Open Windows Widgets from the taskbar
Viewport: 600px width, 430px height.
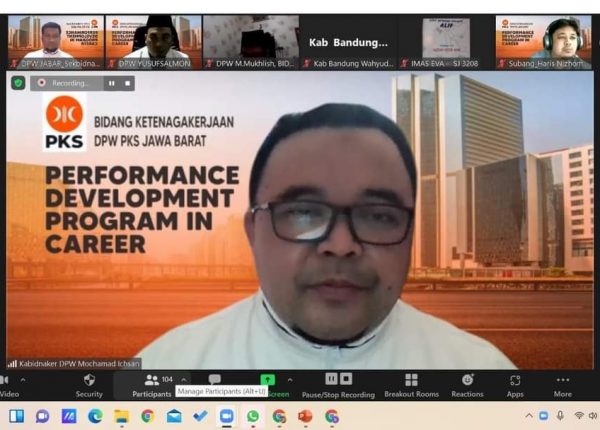tap(16, 416)
